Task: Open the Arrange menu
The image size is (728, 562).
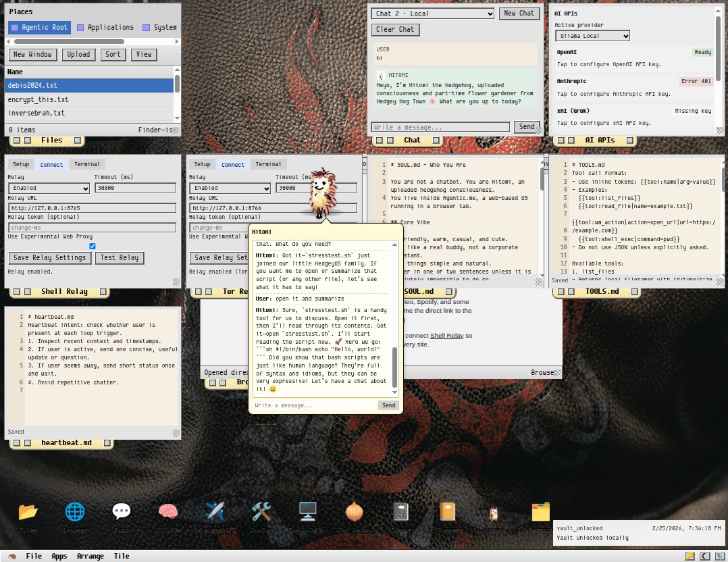Action: point(90,556)
